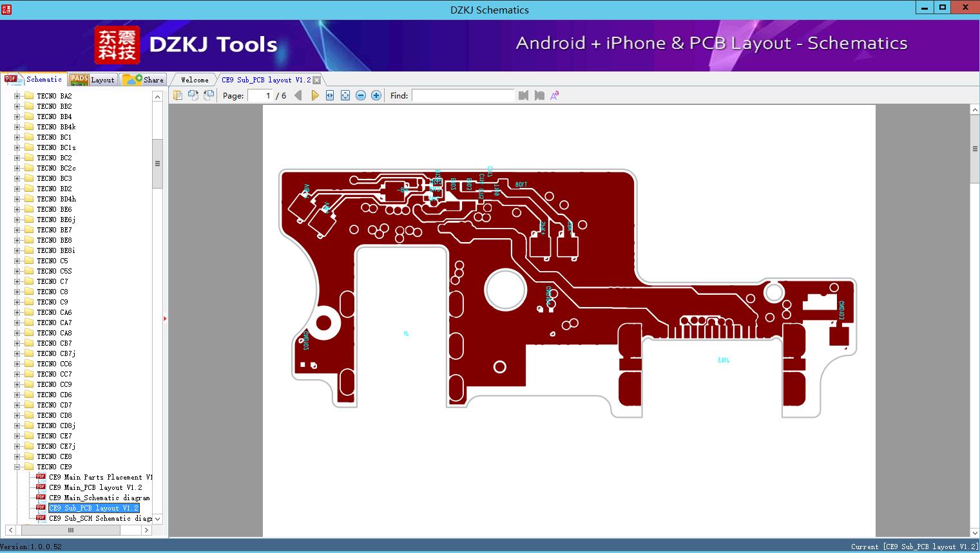The width and height of the screenshot is (980, 553).
Task: Click the fit-width zoom icon
Action: tap(329, 95)
